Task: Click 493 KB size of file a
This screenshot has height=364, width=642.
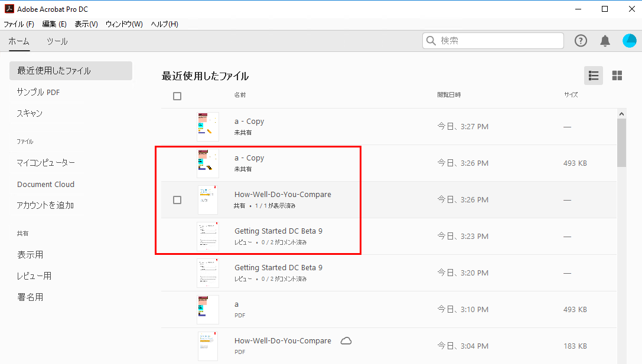Action: pos(575,310)
